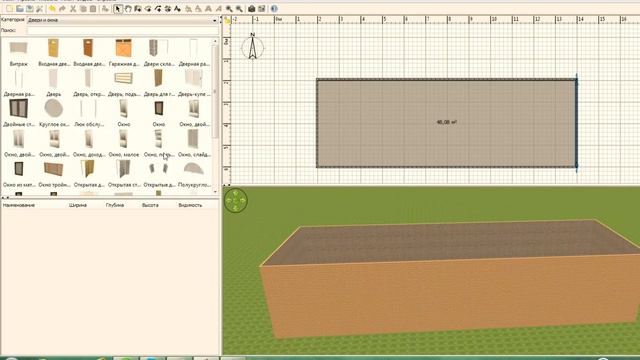Screen dimensions: 640x360
Task: Sort furniture by Ширина column
Action: (78, 205)
